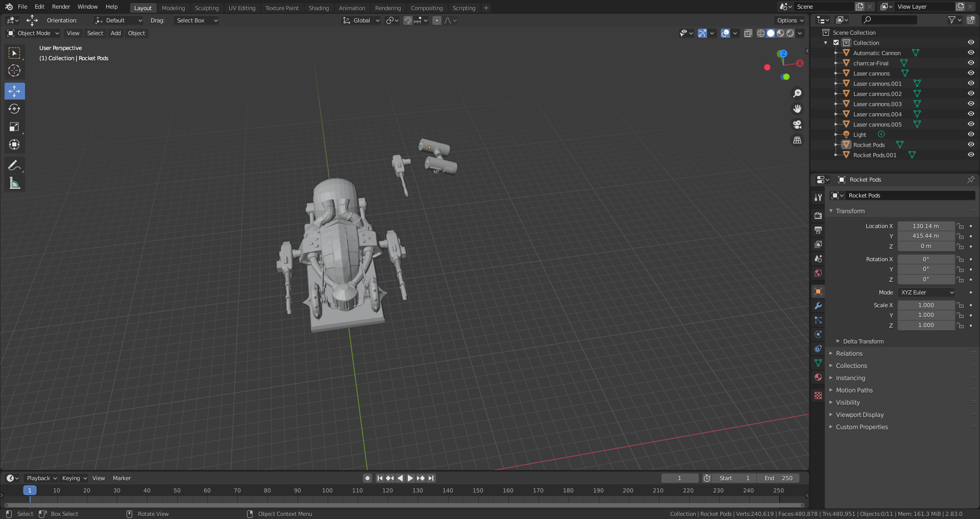Open the Material properties tab
980x519 pixels.
point(818,377)
